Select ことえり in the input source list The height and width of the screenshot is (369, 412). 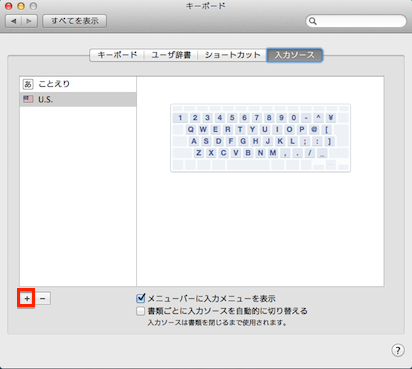click(78, 84)
